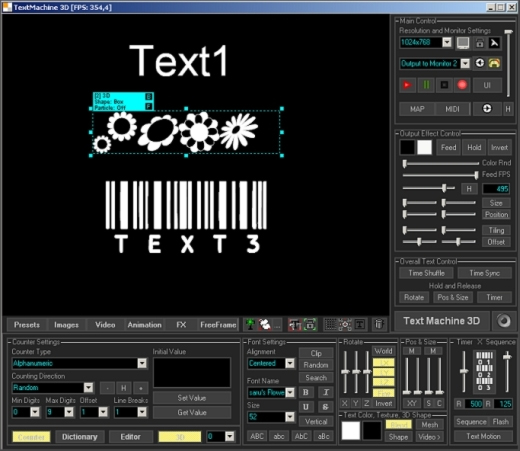Toggle the World button in Rotate panel
Viewport: 520px width, 451px height.
click(384, 351)
